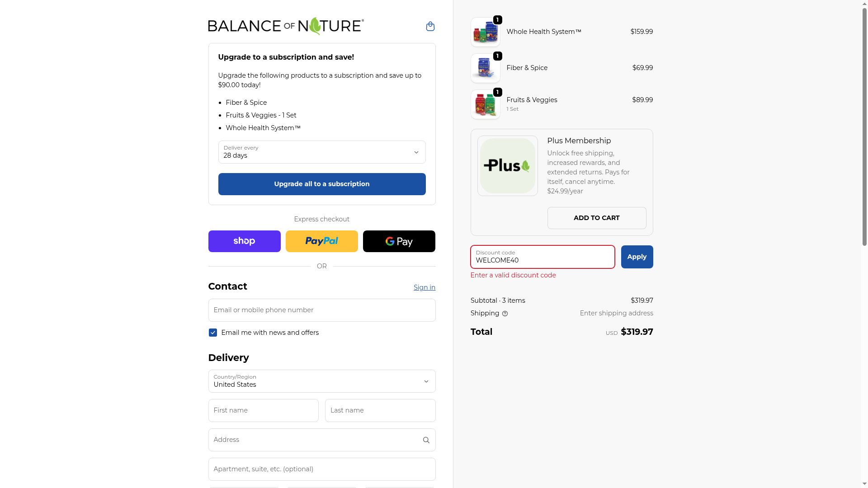Click the Sign in link
Viewport: 868px width, 488px height.
tap(424, 287)
